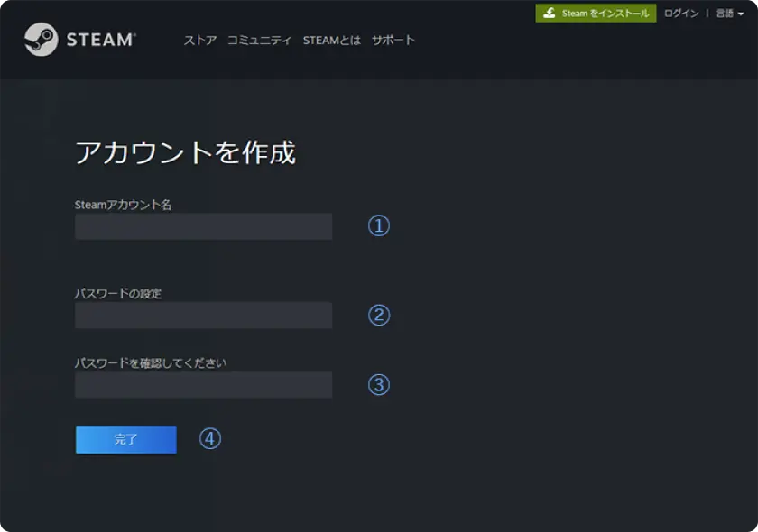Image resolution: width=758 pixels, height=532 pixels.
Task: Click the download icon on the install button
Action: [x=550, y=14]
